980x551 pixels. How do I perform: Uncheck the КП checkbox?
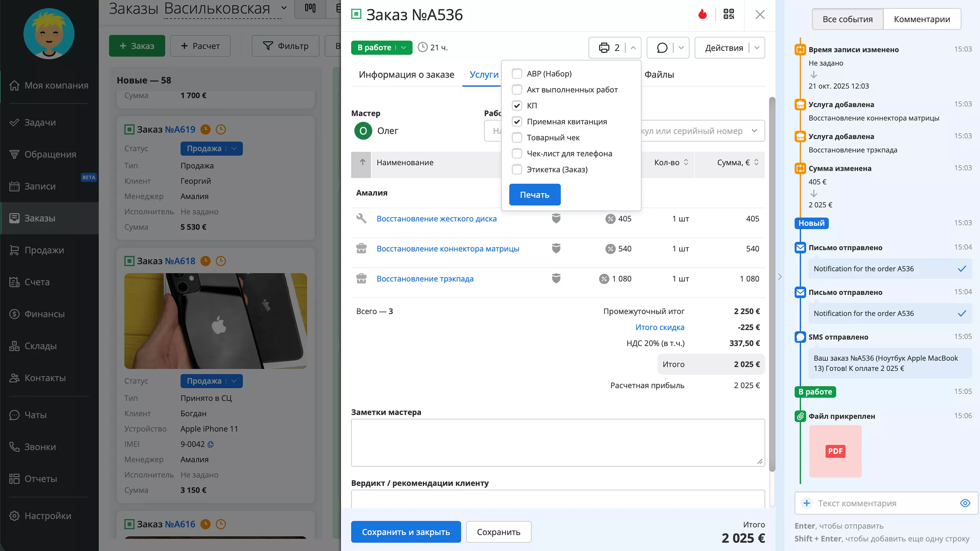(517, 106)
